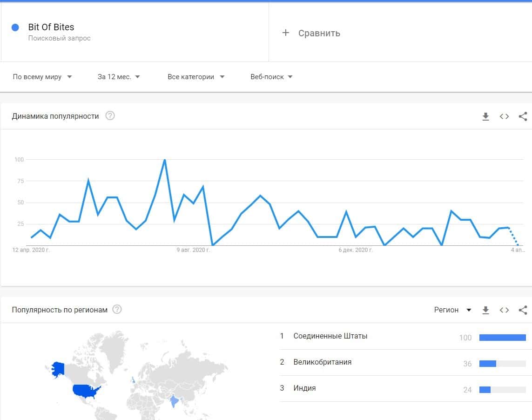532x420 pixels.
Task: Share the regional popularity widget
Action: (523, 310)
